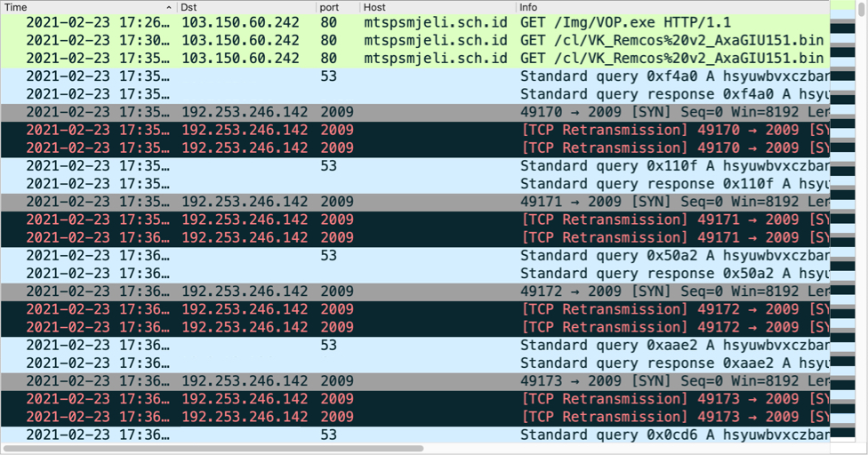Select the Standard query response 0x110f row

(415, 184)
